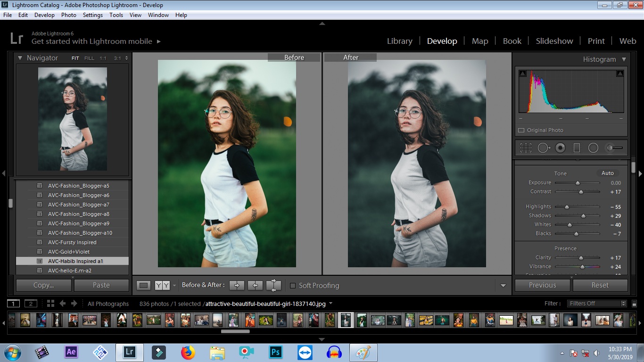Switch to Loupe view in toolbar

click(144, 285)
